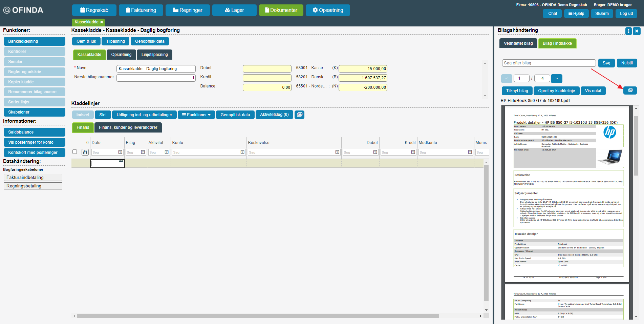Click the Søg efter bilag field
644x324 pixels.
tap(549, 63)
